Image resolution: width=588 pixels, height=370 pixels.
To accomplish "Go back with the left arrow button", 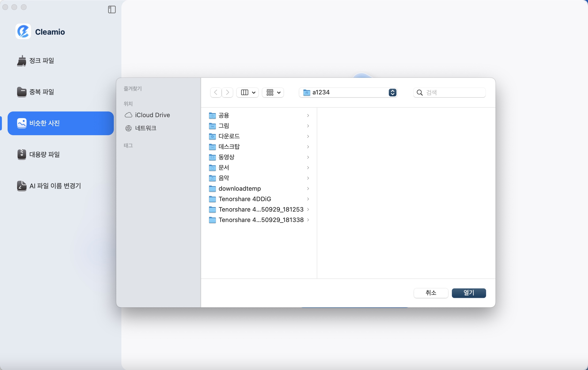I will [x=216, y=92].
